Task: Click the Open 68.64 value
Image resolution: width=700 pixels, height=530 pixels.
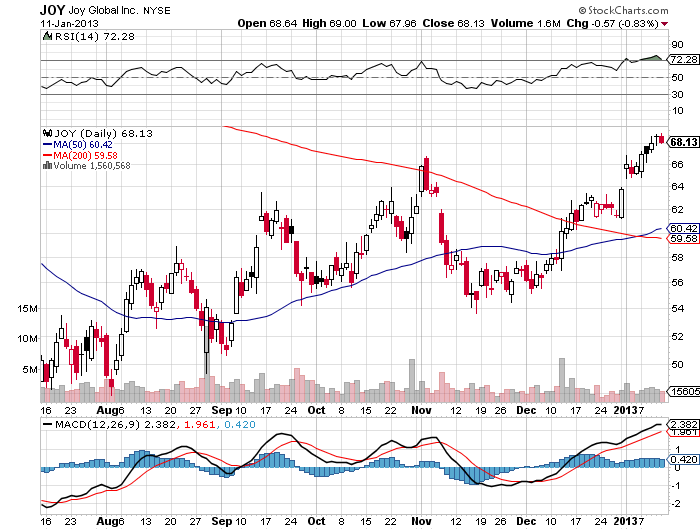Action: click(x=267, y=23)
